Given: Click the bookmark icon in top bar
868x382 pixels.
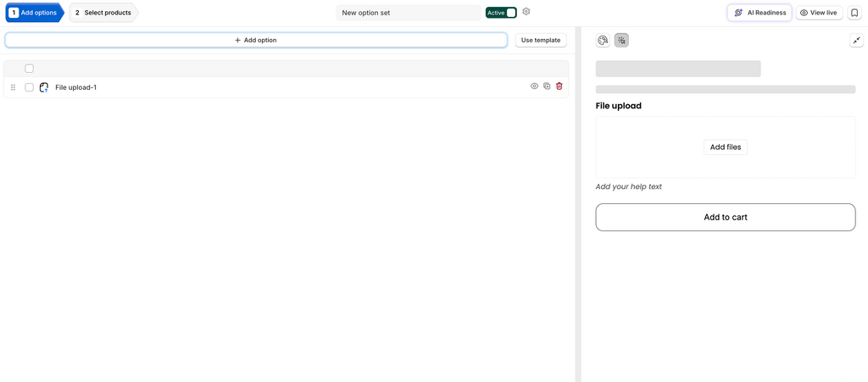Looking at the screenshot, I should pyautogui.click(x=854, y=13).
